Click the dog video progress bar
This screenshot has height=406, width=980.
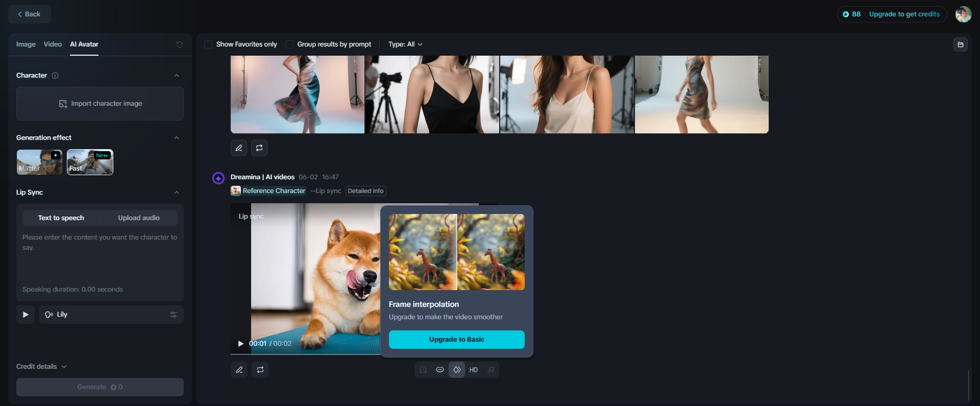pos(306,353)
